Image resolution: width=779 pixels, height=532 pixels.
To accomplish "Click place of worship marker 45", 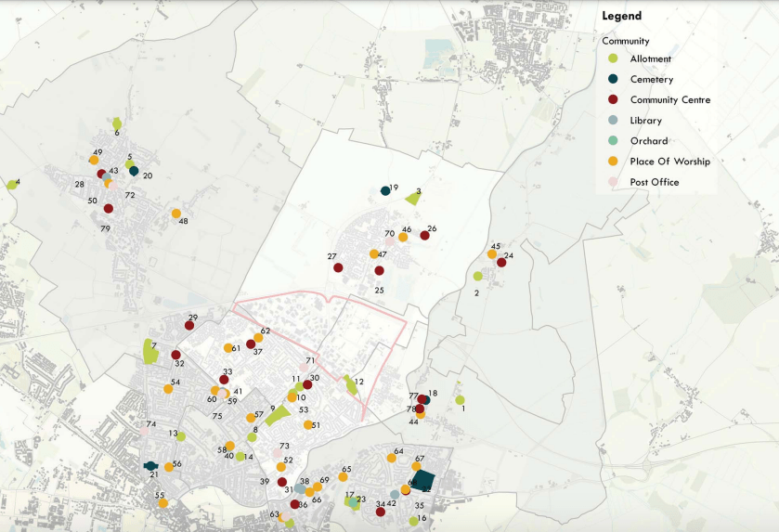I will click(x=492, y=254).
